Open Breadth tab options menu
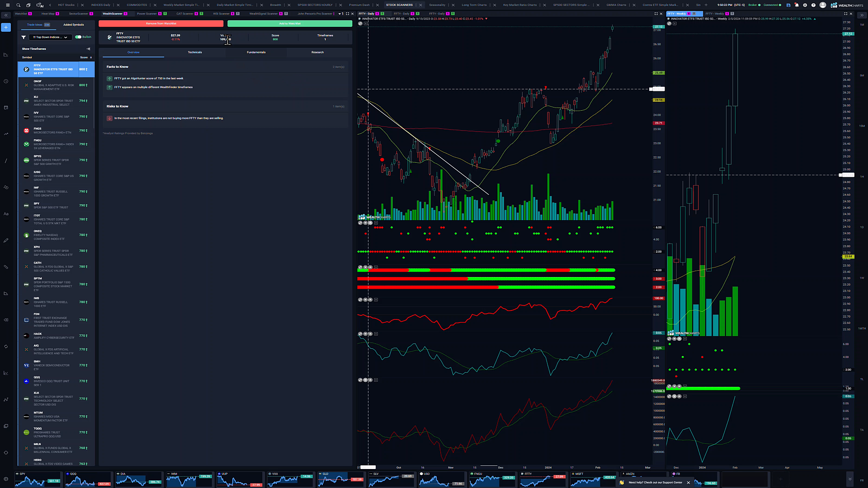 (x=285, y=5)
